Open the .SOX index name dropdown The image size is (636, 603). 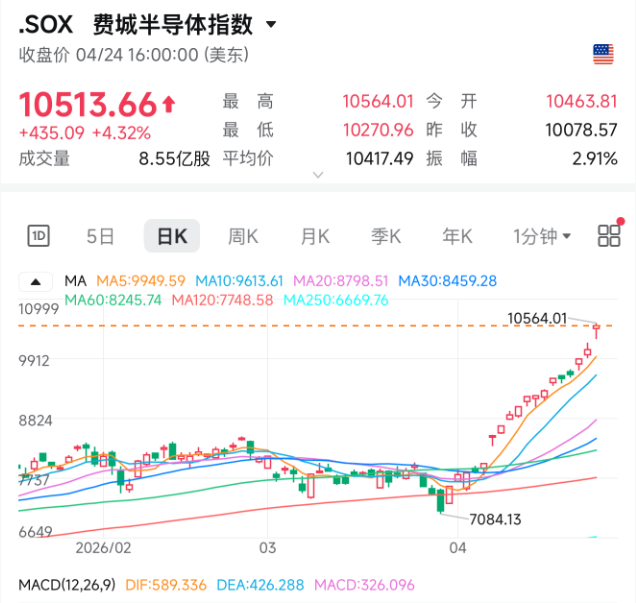click(x=272, y=24)
